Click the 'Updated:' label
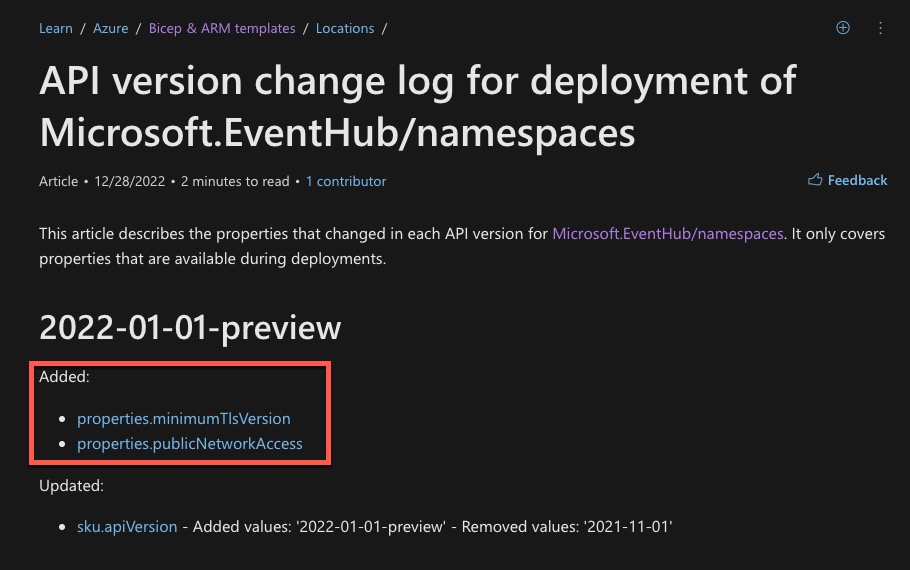 [71, 486]
